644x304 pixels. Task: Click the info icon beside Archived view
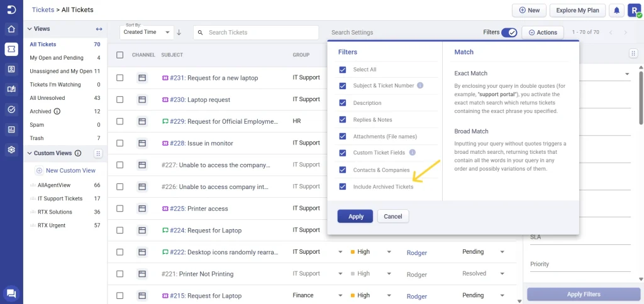coord(57,111)
